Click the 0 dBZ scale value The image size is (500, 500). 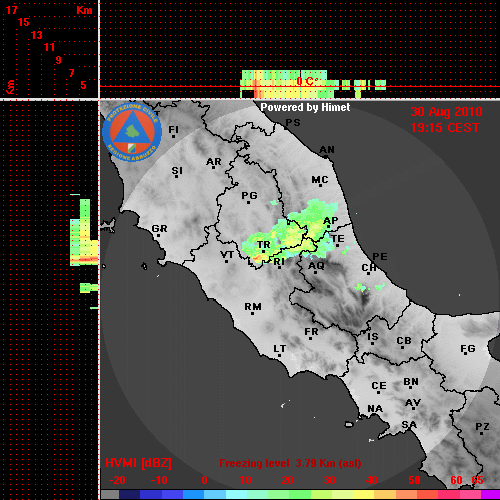[x=204, y=480]
